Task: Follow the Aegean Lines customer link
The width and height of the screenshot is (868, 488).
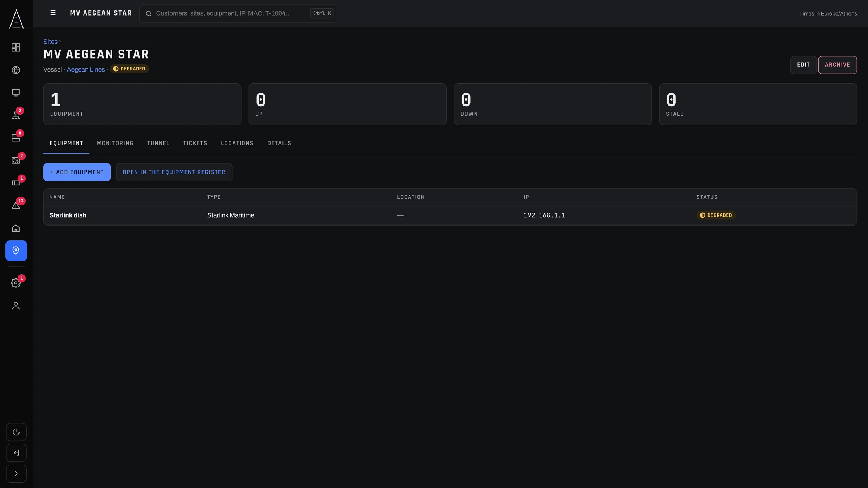Action: pyautogui.click(x=86, y=70)
